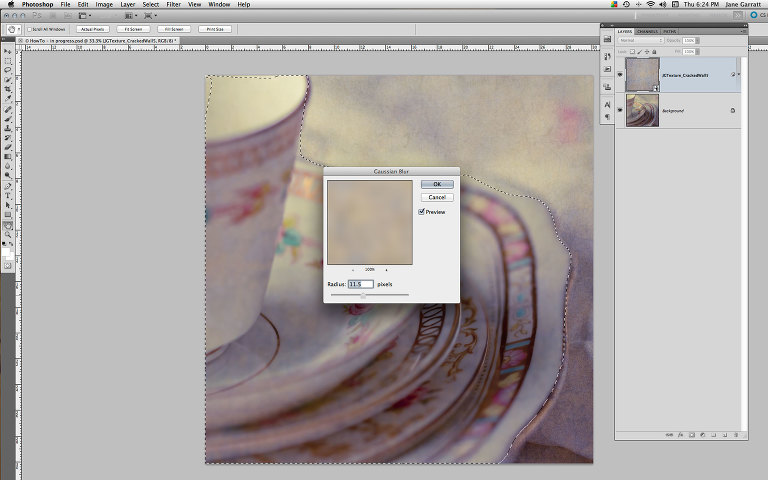
Task: Hide the JGTexture_CrackedWall layer eye
Action: click(620, 75)
